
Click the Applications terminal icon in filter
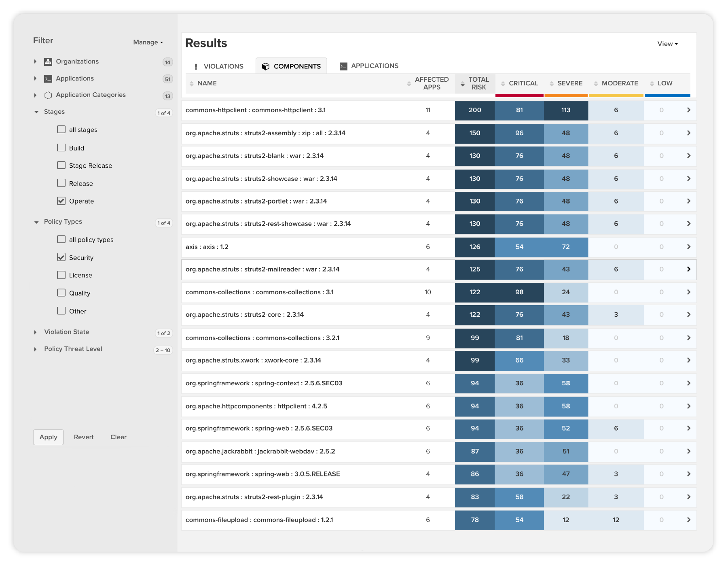point(48,79)
